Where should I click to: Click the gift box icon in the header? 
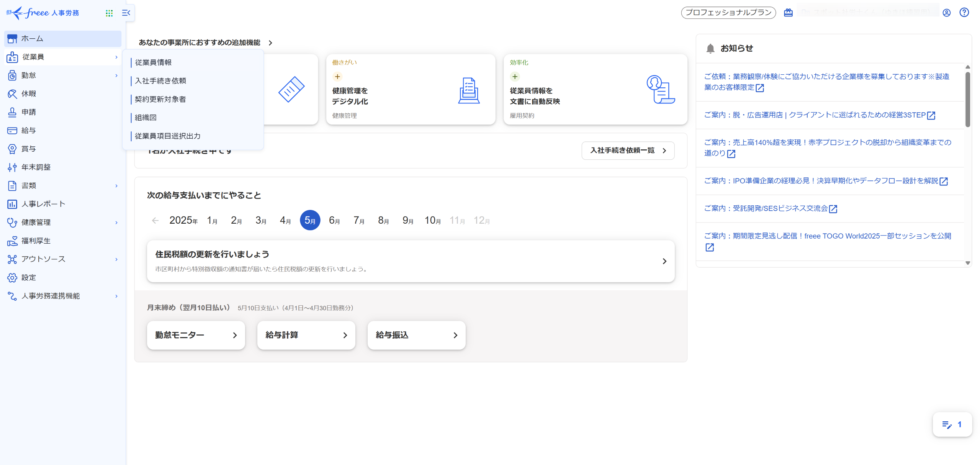pyautogui.click(x=788, y=13)
